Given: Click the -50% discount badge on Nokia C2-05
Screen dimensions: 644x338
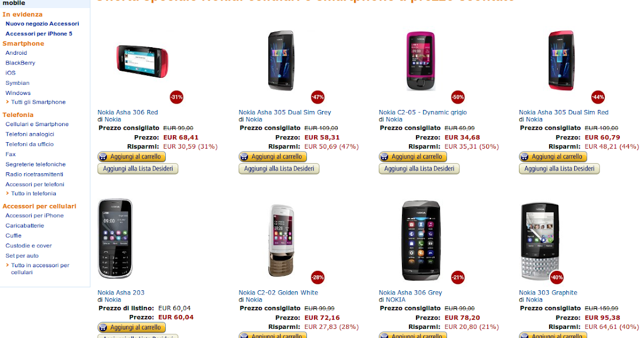Looking at the screenshot, I should tap(458, 97).
